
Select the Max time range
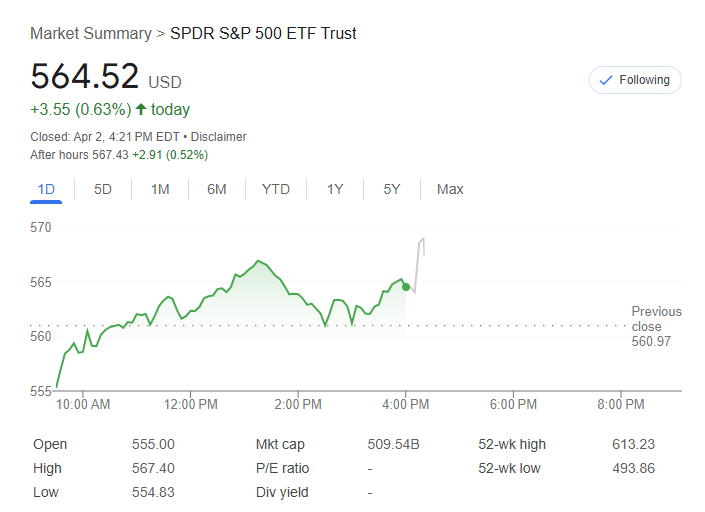[450, 189]
